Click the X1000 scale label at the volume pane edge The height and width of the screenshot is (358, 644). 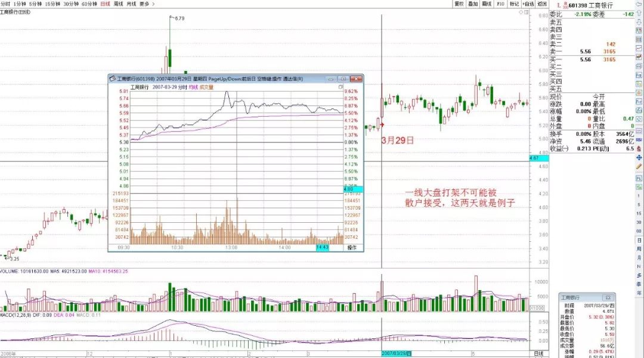click(538, 308)
